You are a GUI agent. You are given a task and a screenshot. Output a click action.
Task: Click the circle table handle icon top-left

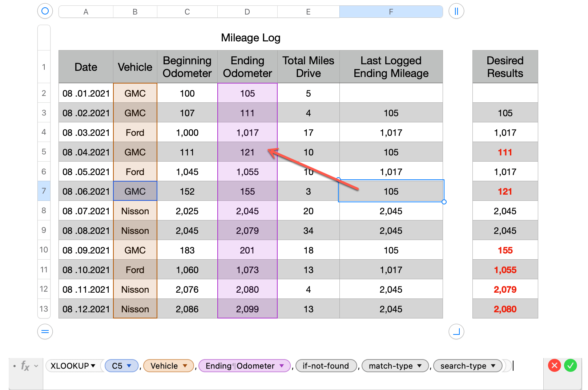tap(45, 11)
